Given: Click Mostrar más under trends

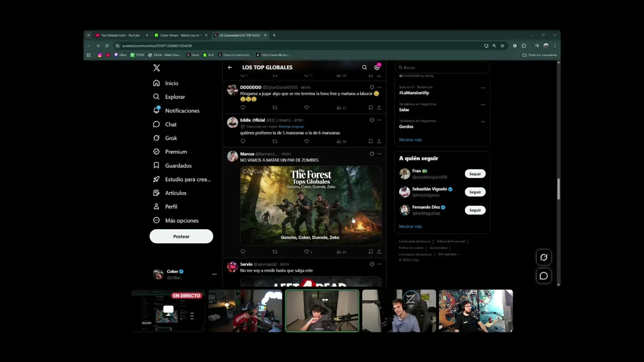Looking at the screenshot, I should click(x=411, y=140).
